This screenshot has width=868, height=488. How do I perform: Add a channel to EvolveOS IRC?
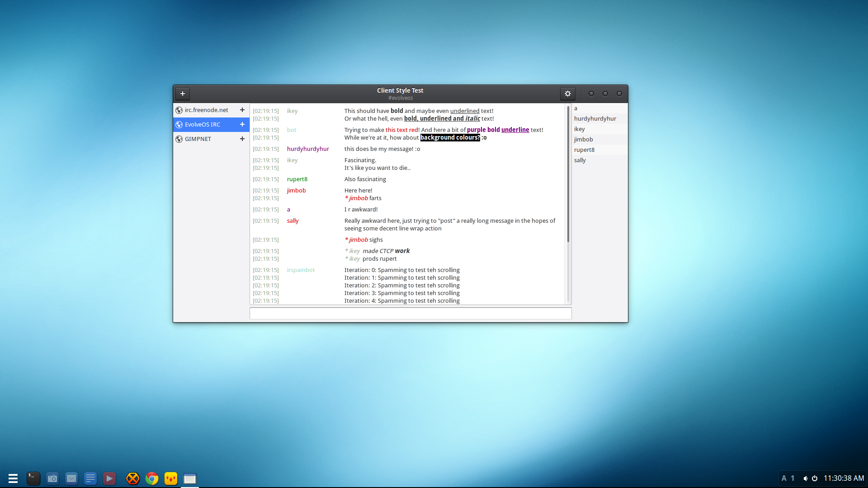(242, 124)
